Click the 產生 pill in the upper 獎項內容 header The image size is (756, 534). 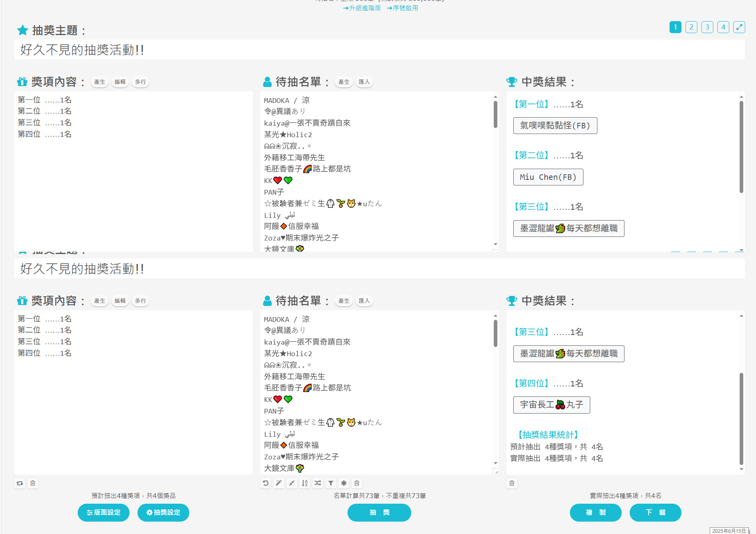point(100,82)
